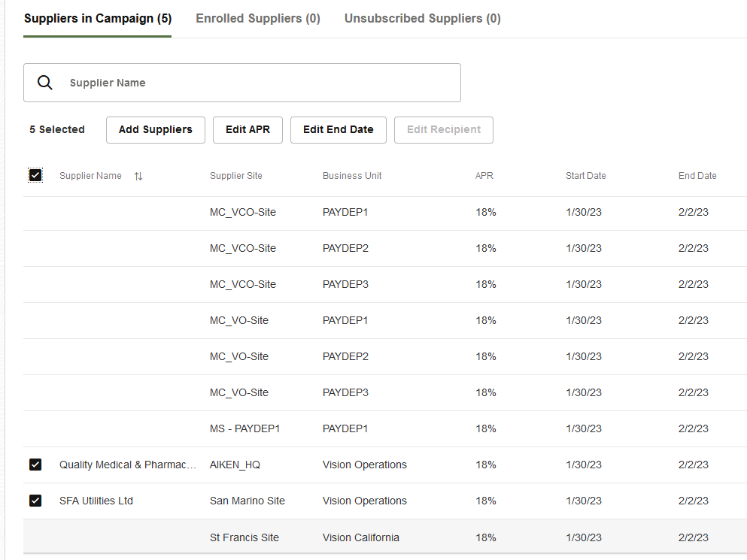This screenshot has height=560, width=747.
Task: Click the End Date column header
Action: pos(697,176)
